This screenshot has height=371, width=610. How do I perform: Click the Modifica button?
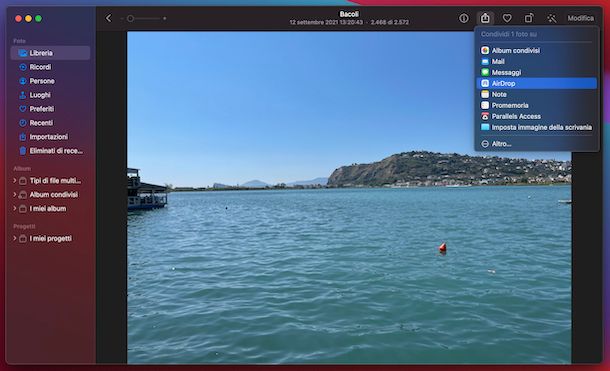click(580, 18)
